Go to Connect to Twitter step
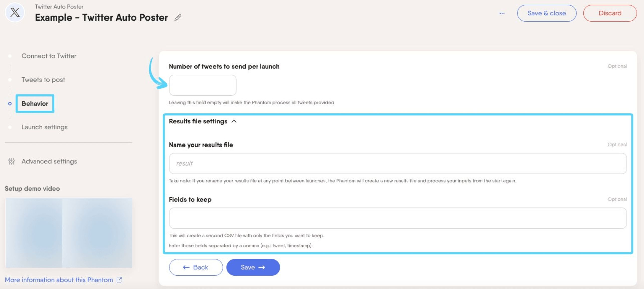 (49, 56)
